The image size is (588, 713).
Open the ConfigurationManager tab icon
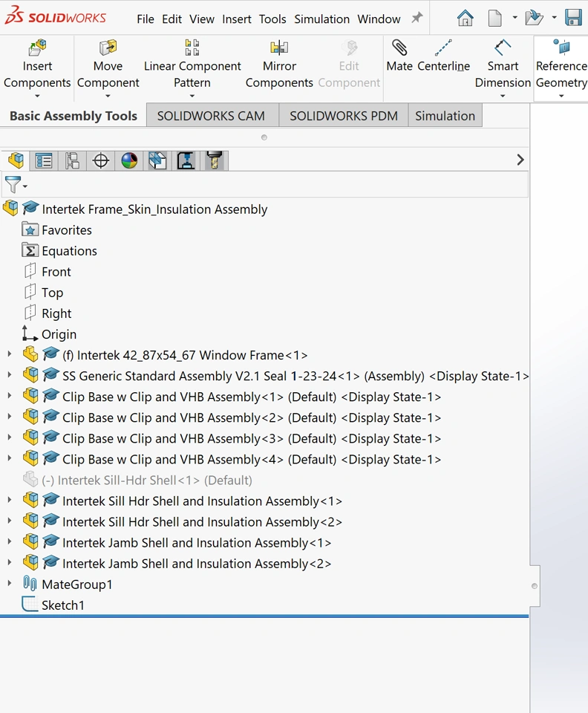tap(72, 160)
